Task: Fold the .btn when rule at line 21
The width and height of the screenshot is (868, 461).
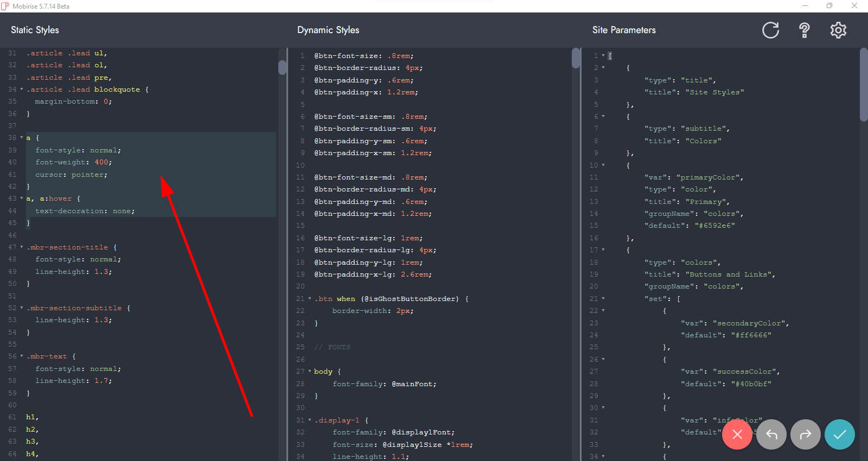Action: 310,299
